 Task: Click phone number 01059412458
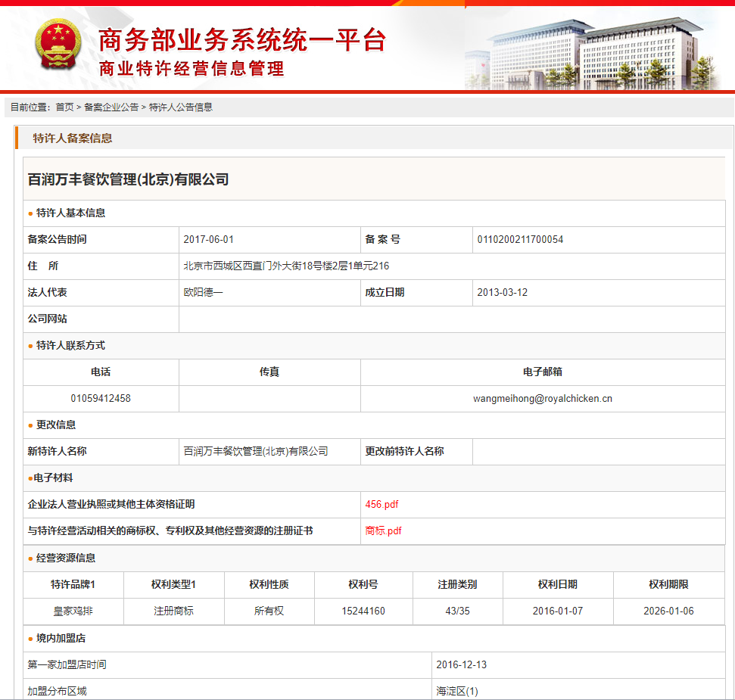click(x=101, y=398)
